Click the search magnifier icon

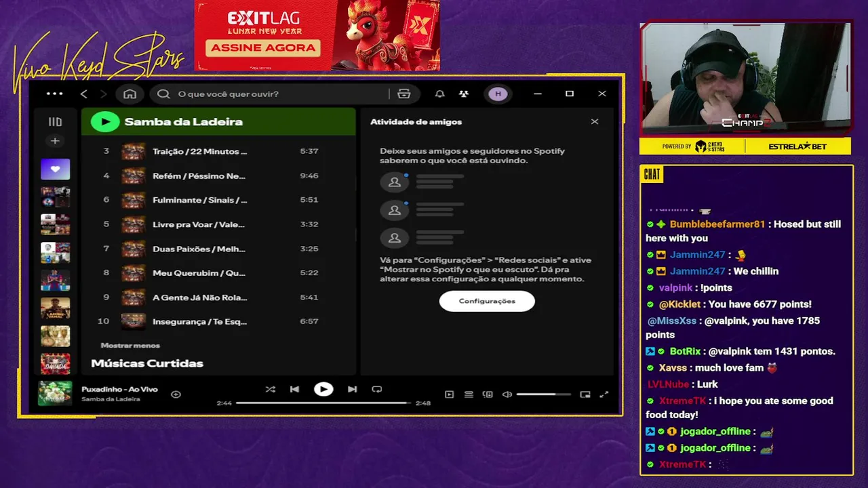click(x=163, y=94)
